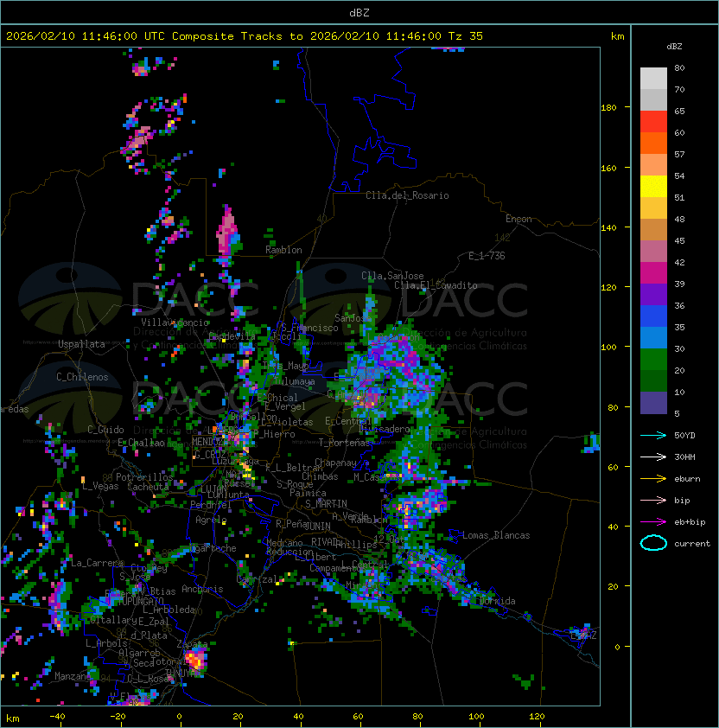719x728 pixels.
Task: Click the 'Lomas_Blancas' map label
Action: pyautogui.click(x=496, y=535)
